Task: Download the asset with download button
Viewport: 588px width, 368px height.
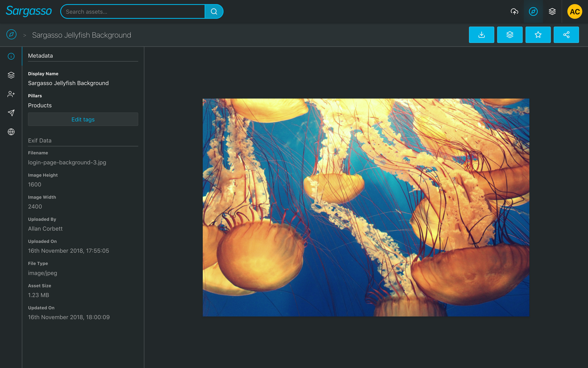Action: [x=481, y=35]
